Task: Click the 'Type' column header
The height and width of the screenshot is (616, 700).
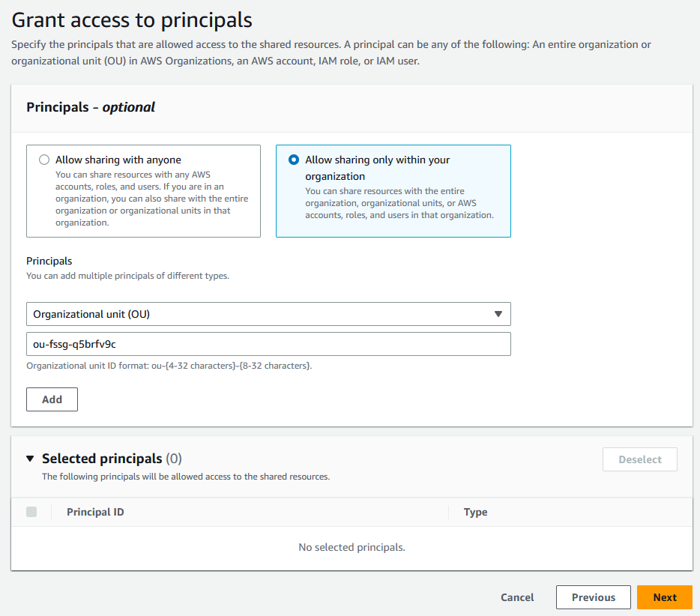Action: 474,512
